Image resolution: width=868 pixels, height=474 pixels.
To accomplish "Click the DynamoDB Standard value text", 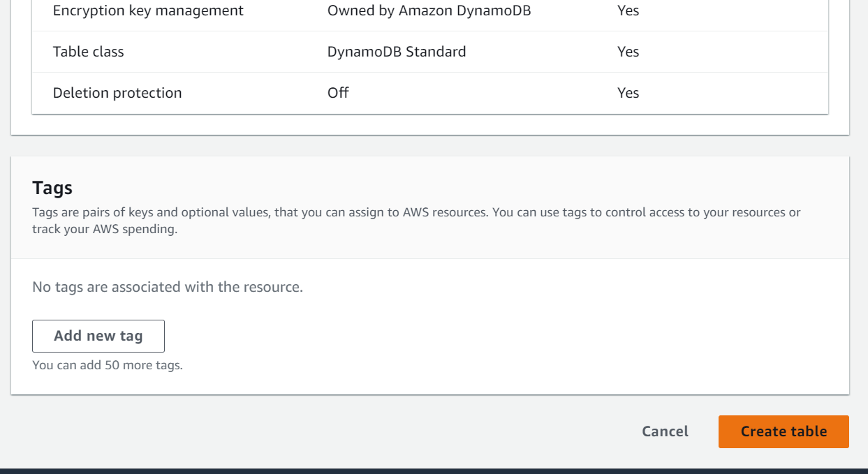I will pos(397,51).
